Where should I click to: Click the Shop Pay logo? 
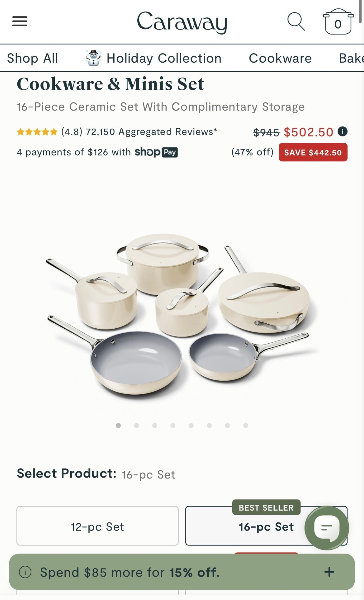point(156,152)
